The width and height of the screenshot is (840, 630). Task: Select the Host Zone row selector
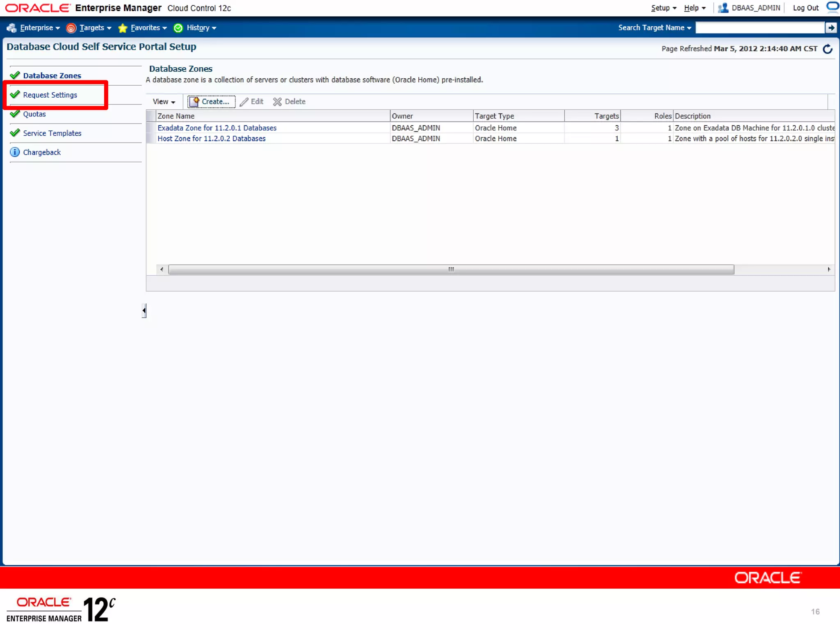click(151, 139)
